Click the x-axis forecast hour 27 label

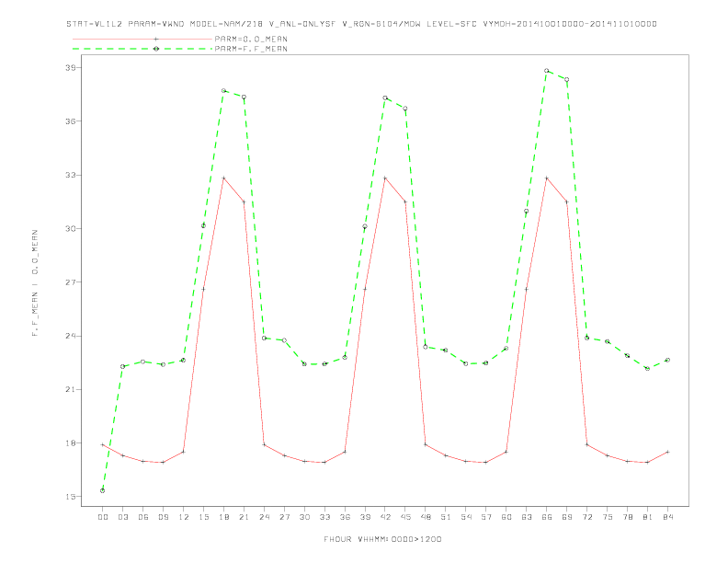click(x=284, y=517)
